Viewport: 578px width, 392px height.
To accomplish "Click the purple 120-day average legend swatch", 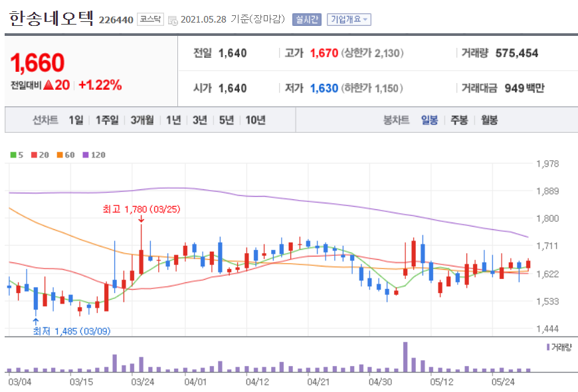I will (x=86, y=155).
